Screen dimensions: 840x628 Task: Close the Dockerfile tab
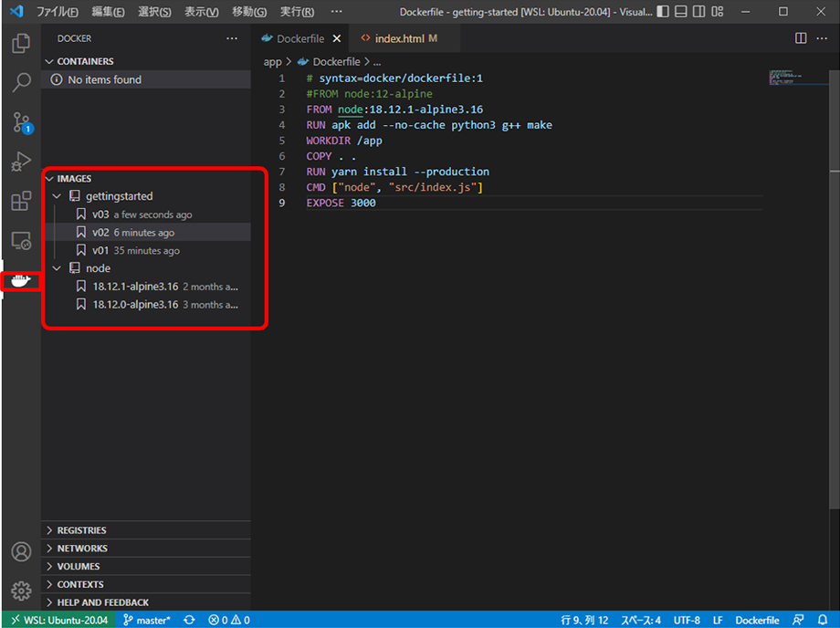click(336, 38)
